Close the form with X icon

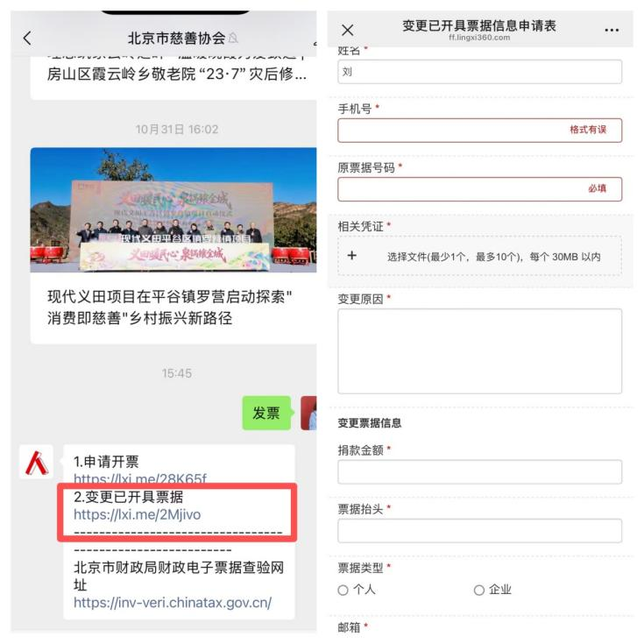348,30
